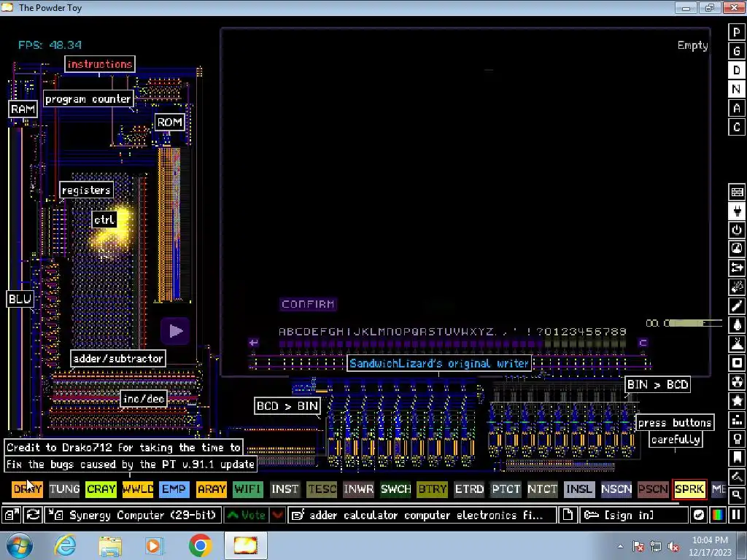
Task: Open Synergy Computer save name button
Action: pos(133,515)
